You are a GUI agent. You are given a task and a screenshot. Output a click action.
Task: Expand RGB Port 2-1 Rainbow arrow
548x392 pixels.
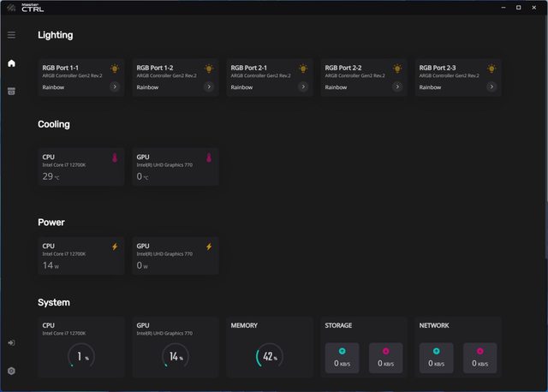303,86
